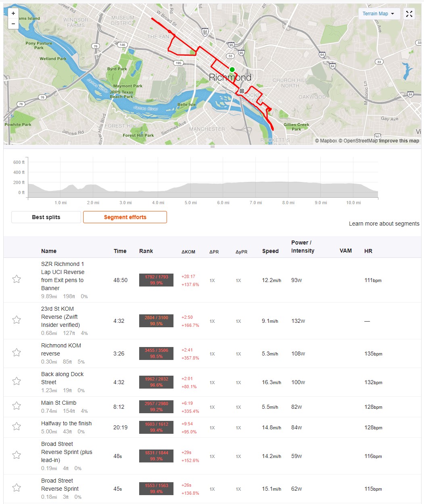Click the green start marker on the map
The height and width of the screenshot is (504, 424).
pos(232,69)
